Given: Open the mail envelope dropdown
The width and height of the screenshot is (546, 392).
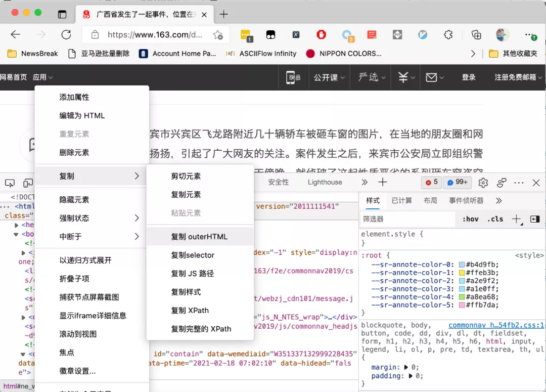Looking at the screenshot, I should click(435, 77).
